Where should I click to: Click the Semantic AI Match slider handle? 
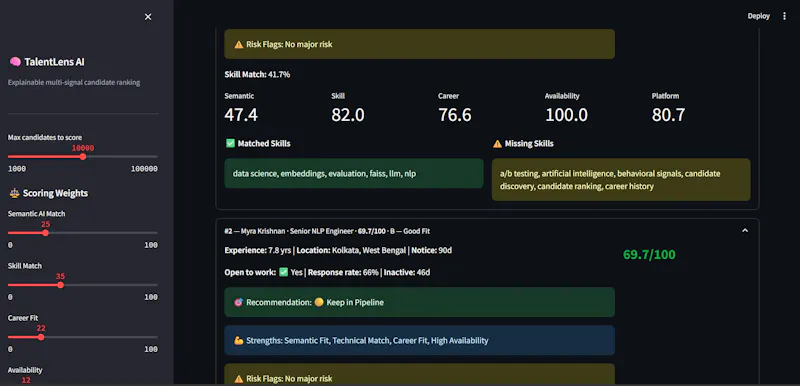pos(45,233)
